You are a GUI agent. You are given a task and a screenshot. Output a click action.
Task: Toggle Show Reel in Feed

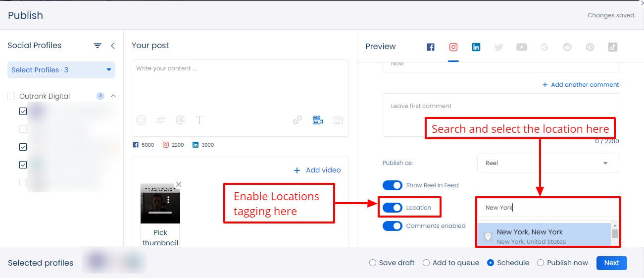[393, 185]
